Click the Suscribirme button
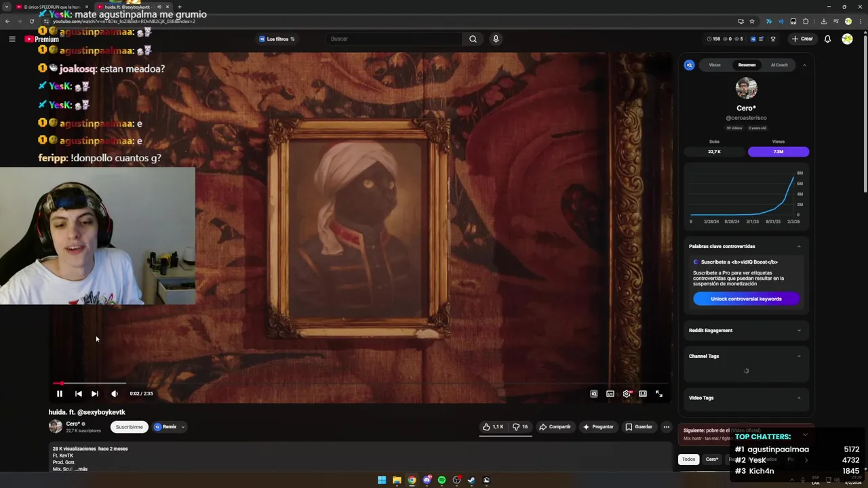The width and height of the screenshot is (868, 488). pos(129,427)
